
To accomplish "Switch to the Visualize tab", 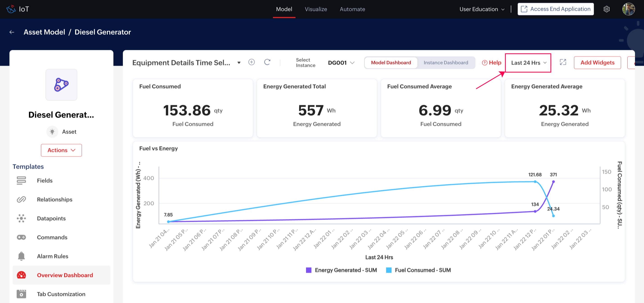I will coord(316,9).
